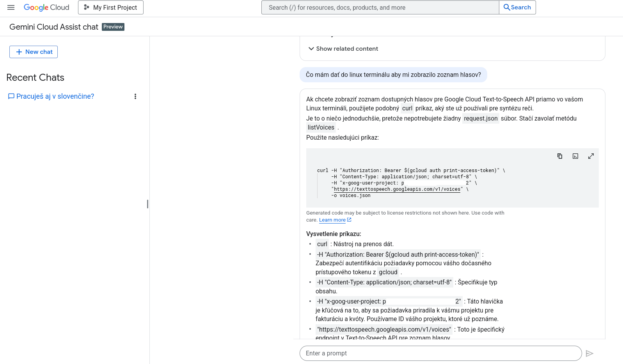Grab the sidebar resize handle
The width and height of the screenshot is (623, 364).
tap(147, 204)
